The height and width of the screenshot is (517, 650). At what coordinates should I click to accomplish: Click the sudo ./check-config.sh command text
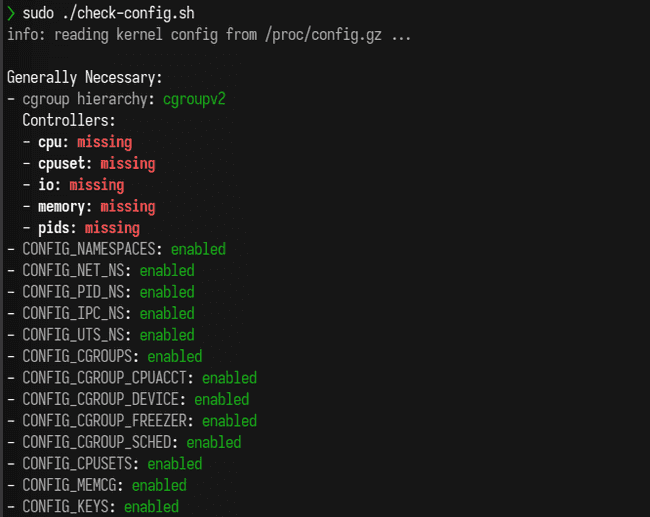coord(109,13)
